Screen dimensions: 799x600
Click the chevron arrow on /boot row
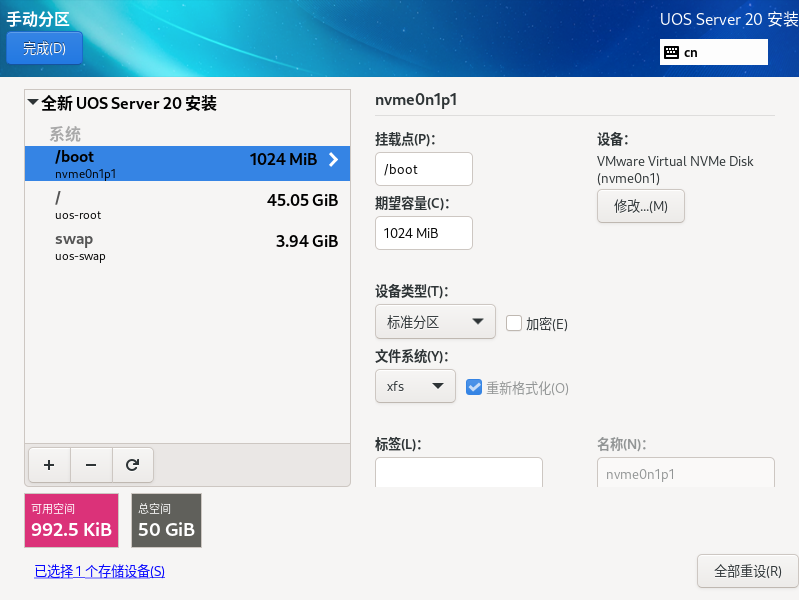(333, 160)
